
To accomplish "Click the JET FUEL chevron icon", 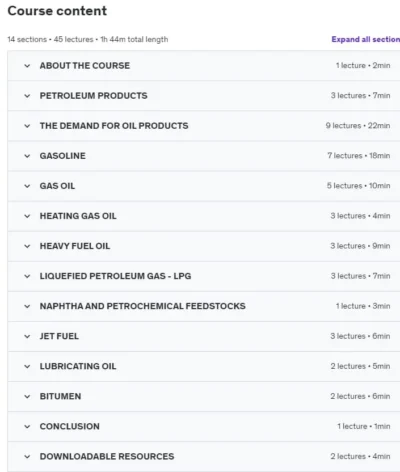I will 27,336.
